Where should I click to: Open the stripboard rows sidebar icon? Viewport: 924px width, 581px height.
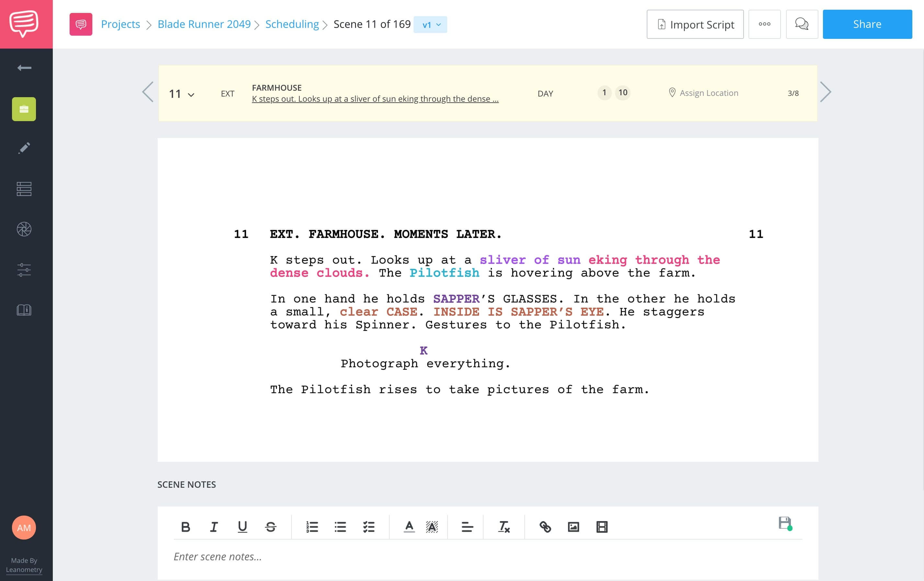pos(24,189)
